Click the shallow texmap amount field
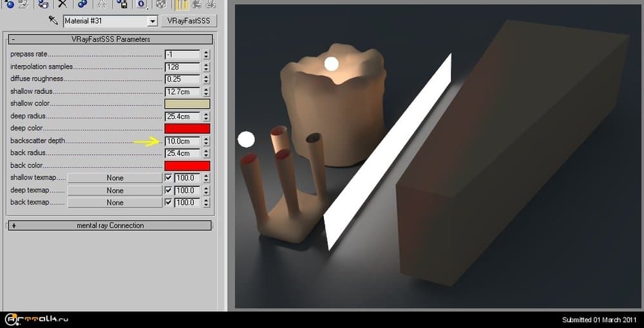Image resolution: width=644 pixels, height=328 pixels. [187, 178]
